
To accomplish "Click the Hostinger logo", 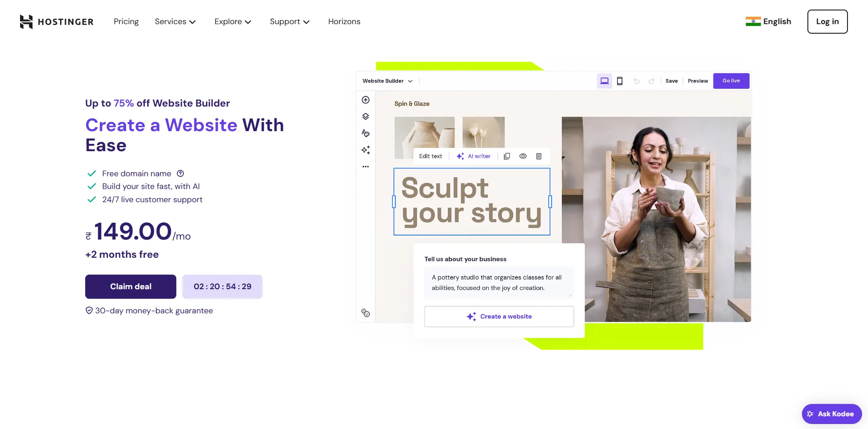I will pyautogui.click(x=56, y=21).
